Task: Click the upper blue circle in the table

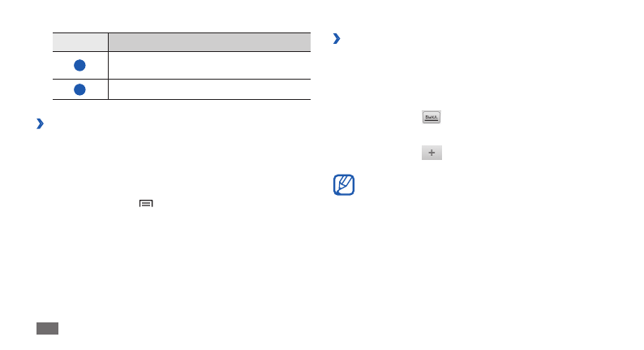Action: pos(80,66)
